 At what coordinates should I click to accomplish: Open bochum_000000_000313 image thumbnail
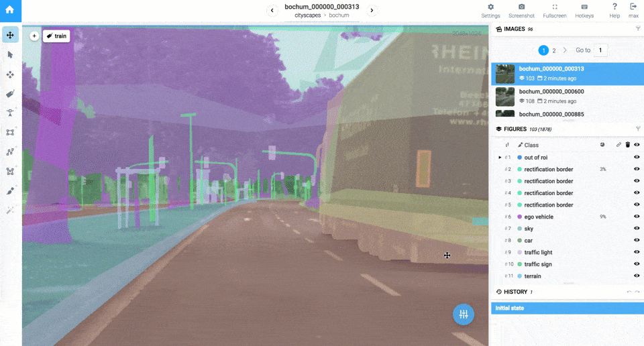click(504, 74)
